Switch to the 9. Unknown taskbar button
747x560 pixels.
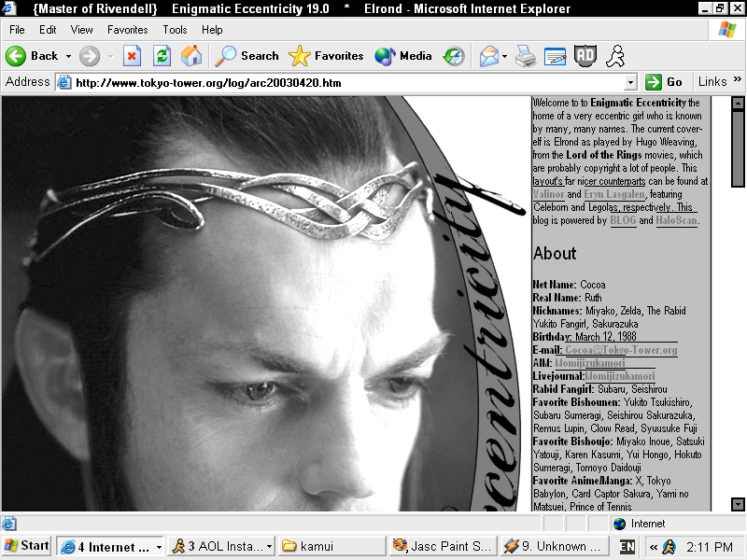pyautogui.click(x=556, y=547)
